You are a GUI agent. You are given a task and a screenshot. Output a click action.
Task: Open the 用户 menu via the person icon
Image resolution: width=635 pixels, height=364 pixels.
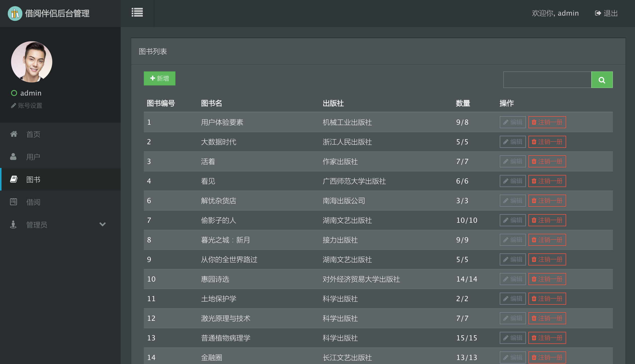pyautogui.click(x=13, y=157)
